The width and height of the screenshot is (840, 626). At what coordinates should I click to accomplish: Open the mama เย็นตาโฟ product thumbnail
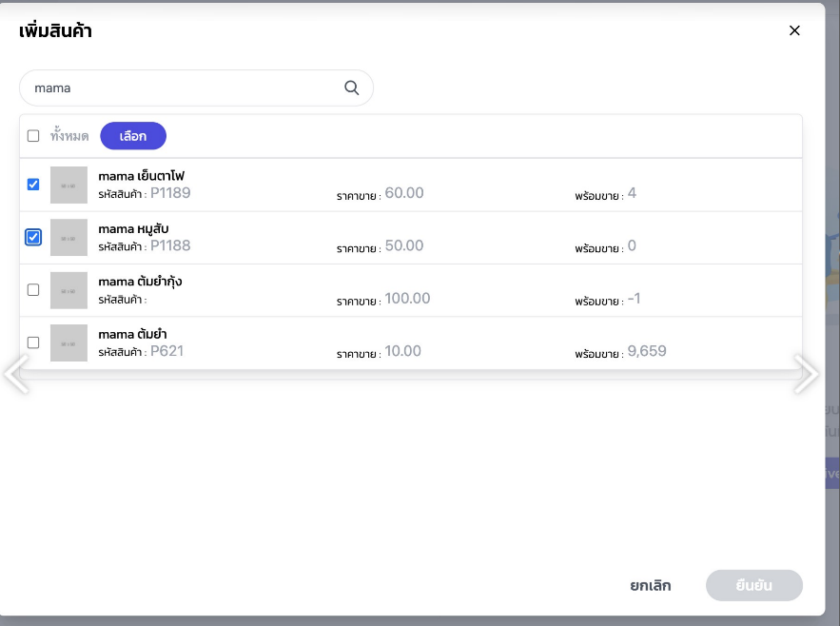(x=68, y=186)
